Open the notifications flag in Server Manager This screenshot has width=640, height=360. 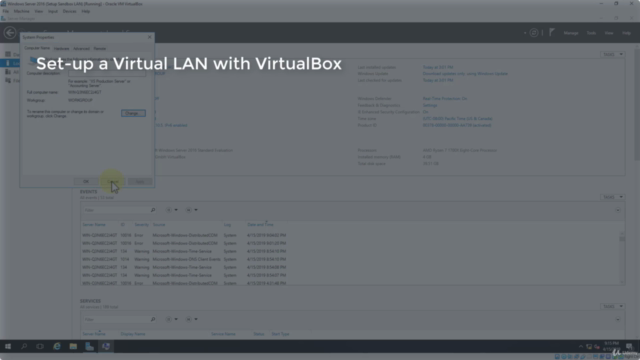(552, 32)
